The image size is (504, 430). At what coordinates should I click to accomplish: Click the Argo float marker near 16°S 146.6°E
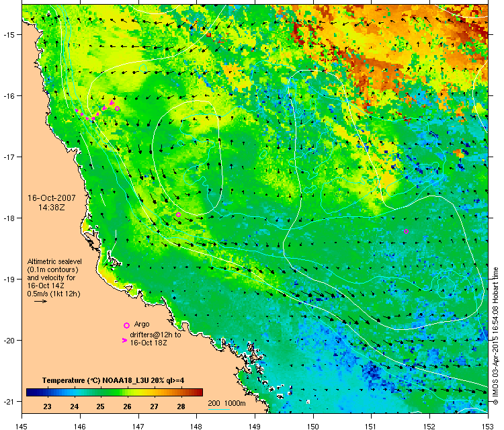[x=118, y=109]
